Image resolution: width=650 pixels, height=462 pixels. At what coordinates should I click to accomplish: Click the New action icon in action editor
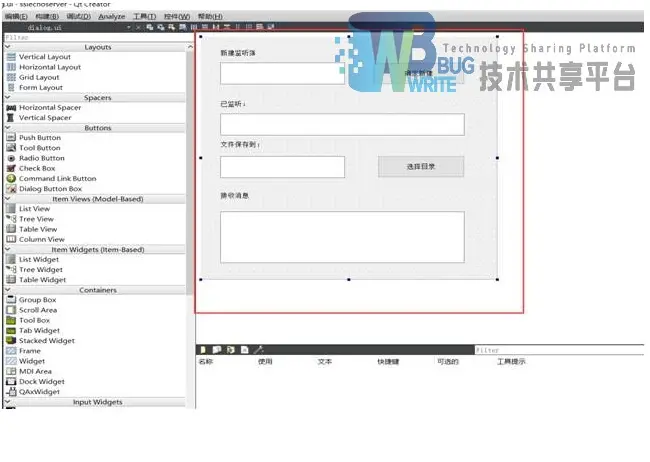(203, 350)
